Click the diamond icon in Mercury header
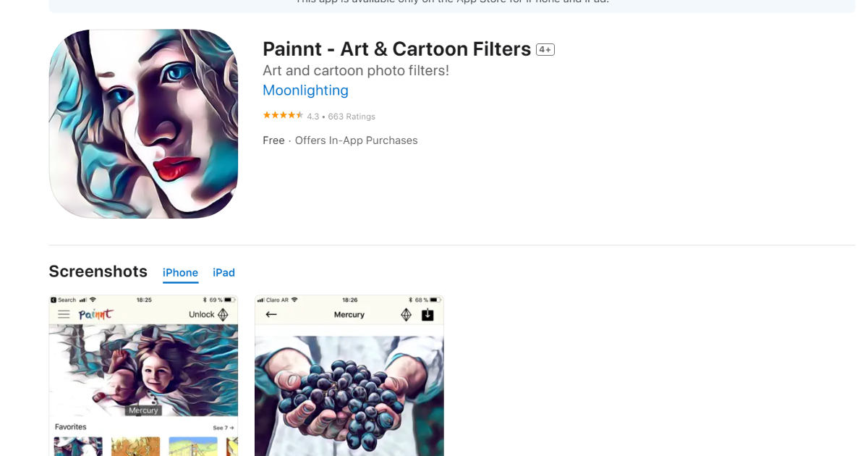The height and width of the screenshot is (456, 868). pyautogui.click(x=407, y=315)
